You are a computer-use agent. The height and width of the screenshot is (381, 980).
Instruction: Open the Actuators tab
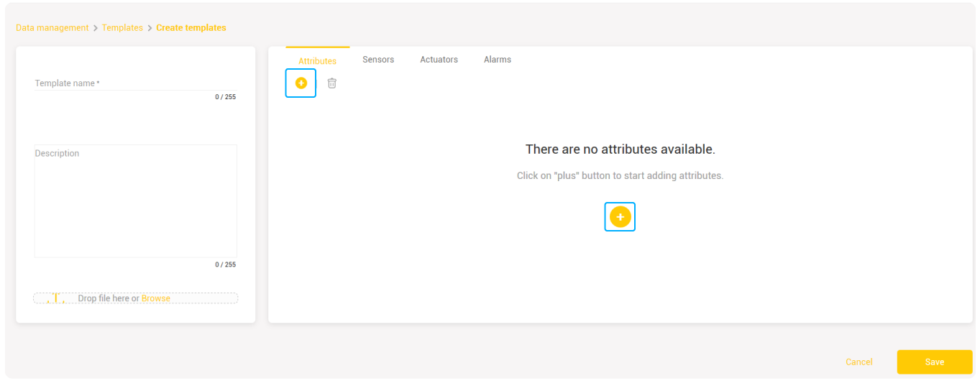point(439,60)
